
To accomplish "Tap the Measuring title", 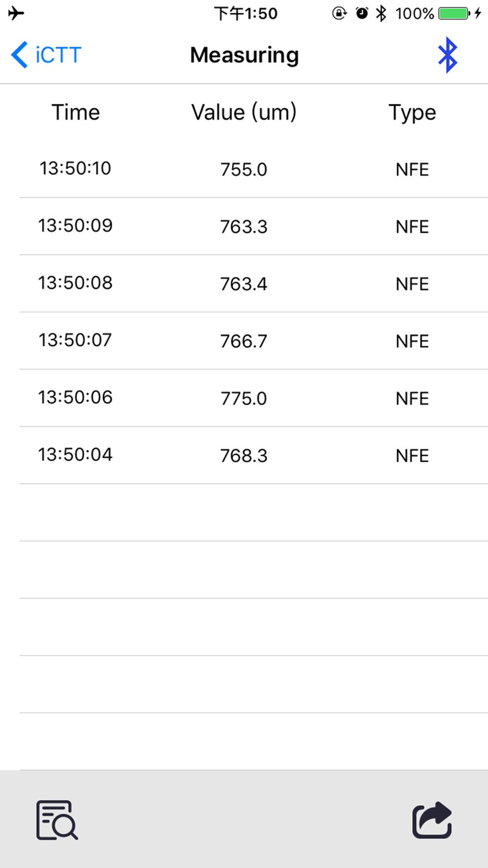I will [244, 55].
